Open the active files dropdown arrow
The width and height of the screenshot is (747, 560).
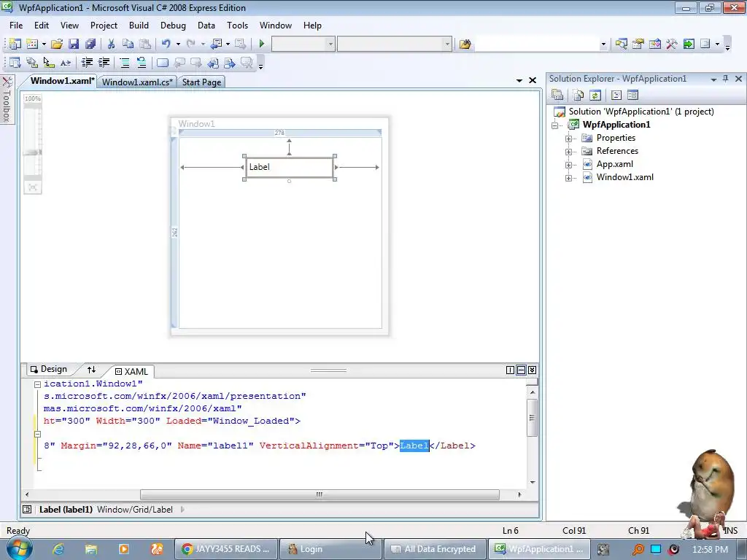pos(519,80)
